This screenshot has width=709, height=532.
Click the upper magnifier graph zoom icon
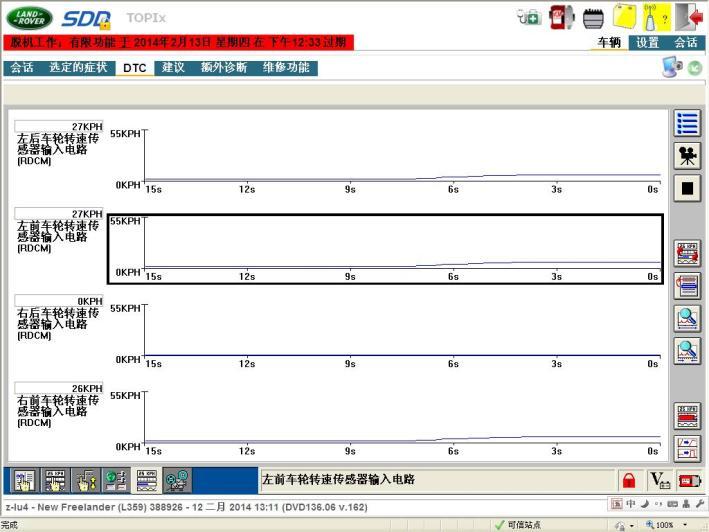coord(687,318)
